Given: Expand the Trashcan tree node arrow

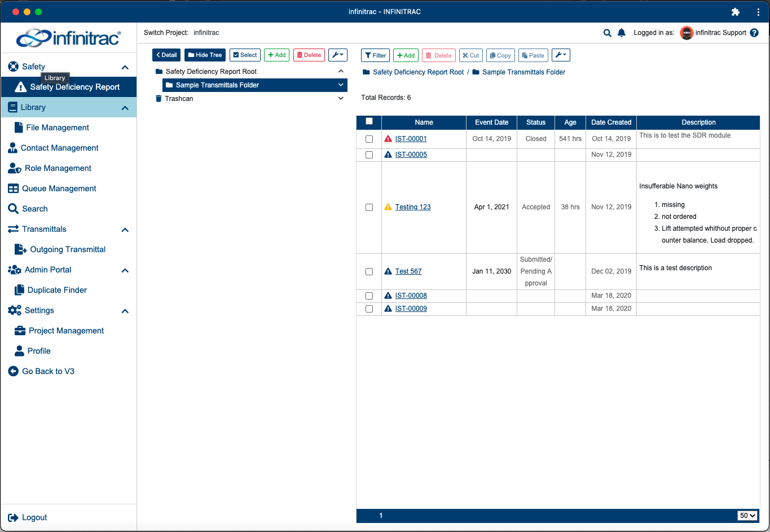Looking at the screenshot, I should coord(341,98).
